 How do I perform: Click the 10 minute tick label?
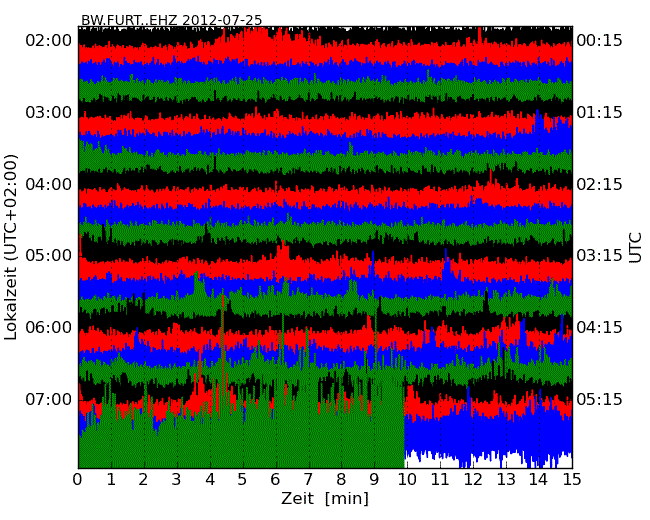tap(407, 480)
